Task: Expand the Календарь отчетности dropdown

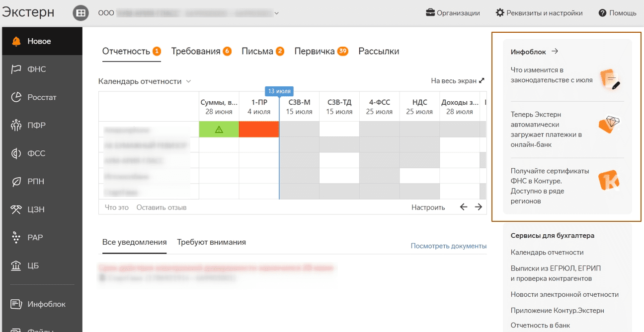Action: point(188,81)
